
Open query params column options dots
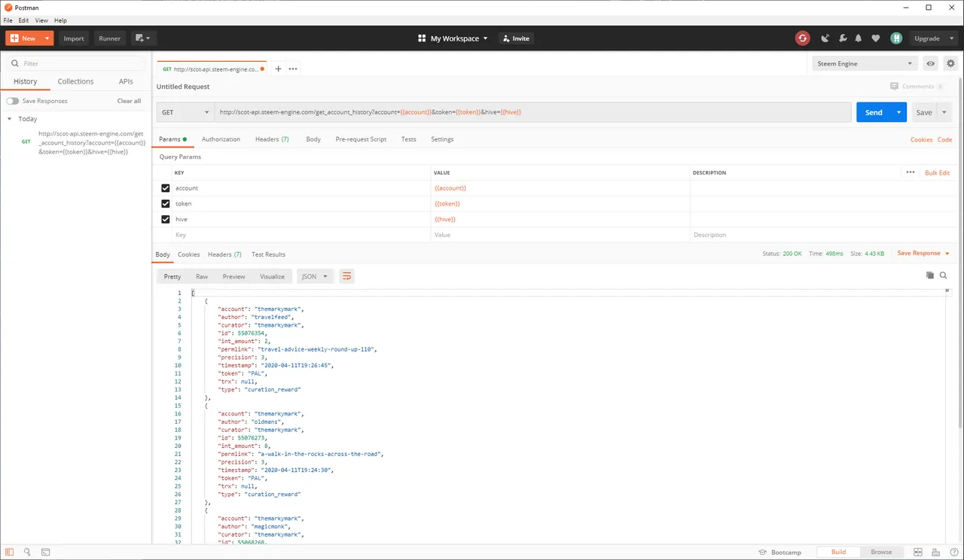911,172
